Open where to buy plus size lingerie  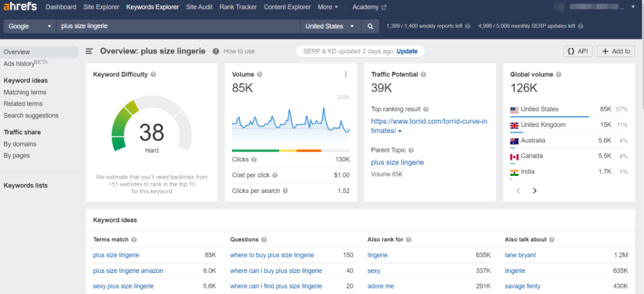(272, 255)
